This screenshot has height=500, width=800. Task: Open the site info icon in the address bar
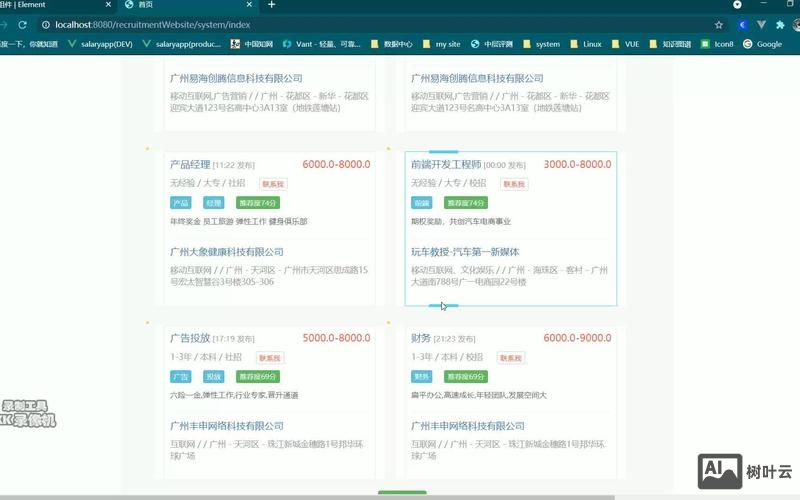point(45,24)
